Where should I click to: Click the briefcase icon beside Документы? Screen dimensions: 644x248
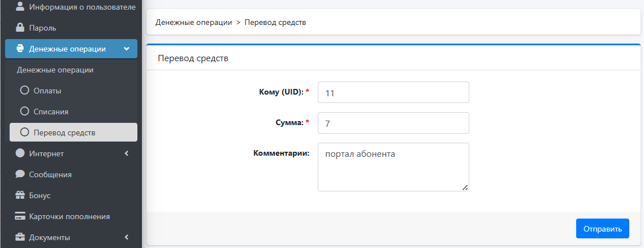pos(20,237)
